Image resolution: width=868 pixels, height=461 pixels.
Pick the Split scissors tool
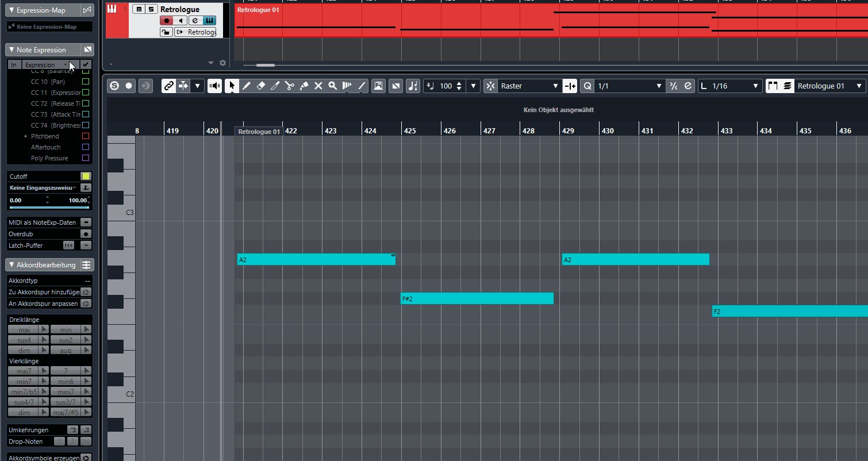pyautogui.click(x=289, y=86)
